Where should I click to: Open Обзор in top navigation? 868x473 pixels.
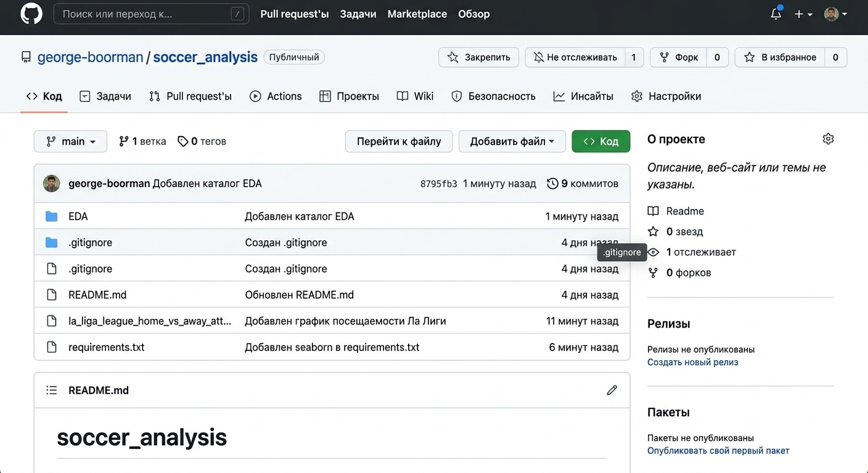point(474,14)
